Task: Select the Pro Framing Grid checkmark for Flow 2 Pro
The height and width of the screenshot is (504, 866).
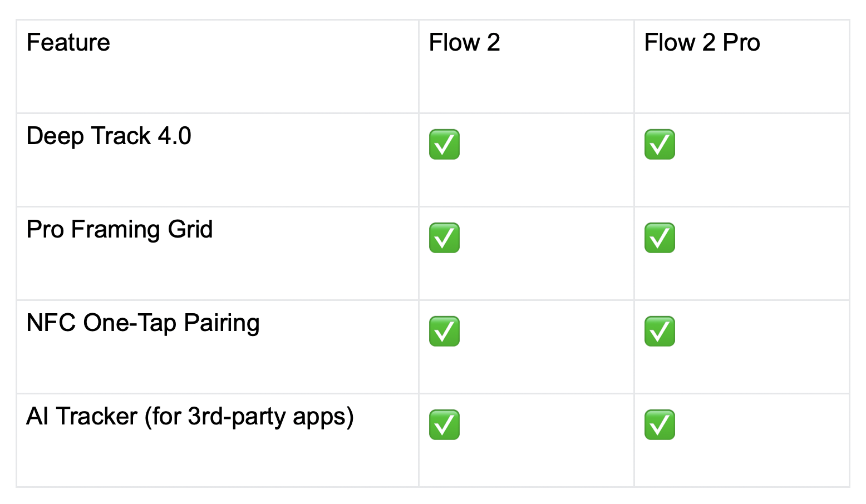Action: point(660,238)
